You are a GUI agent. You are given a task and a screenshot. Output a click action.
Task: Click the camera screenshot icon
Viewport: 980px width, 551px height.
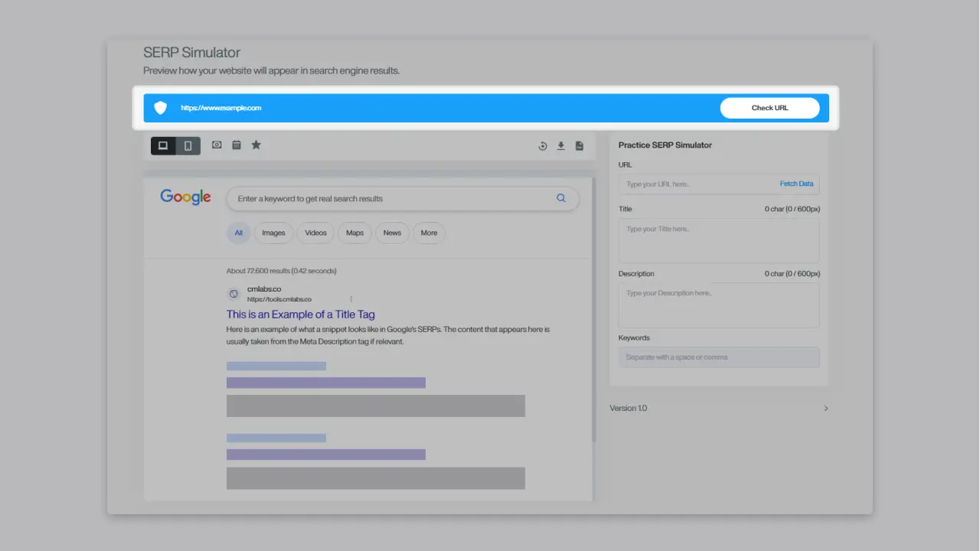(217, 145)
